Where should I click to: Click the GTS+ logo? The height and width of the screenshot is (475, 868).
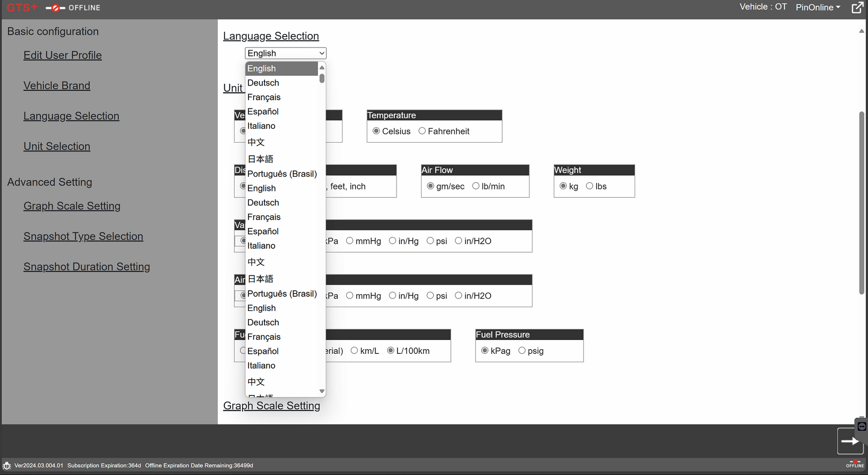(21, 8)
